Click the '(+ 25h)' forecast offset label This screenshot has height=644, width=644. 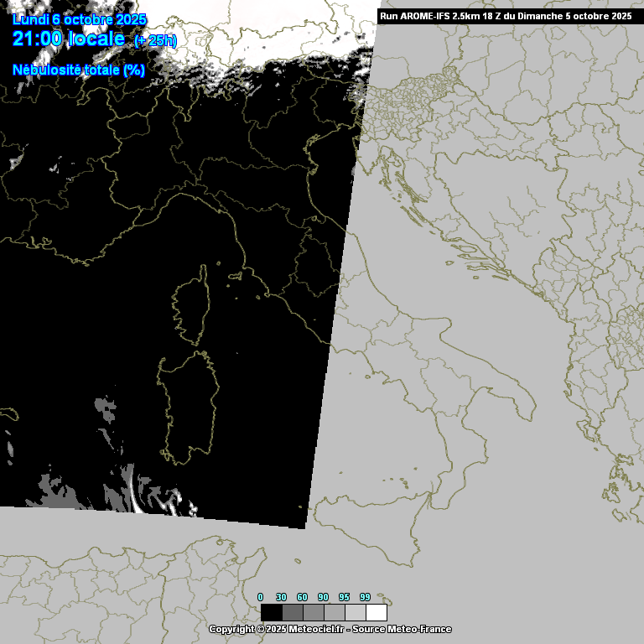pos(155,41)
